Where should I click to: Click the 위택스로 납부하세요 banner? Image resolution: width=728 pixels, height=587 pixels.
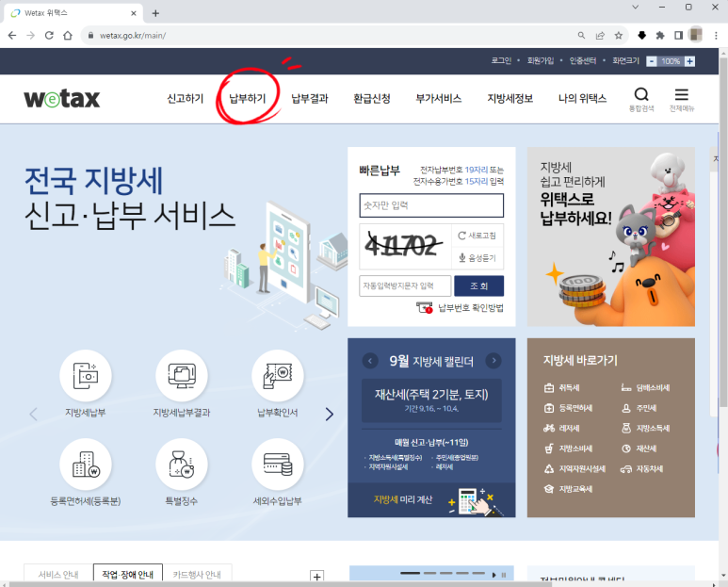click(x=611, y=236)
